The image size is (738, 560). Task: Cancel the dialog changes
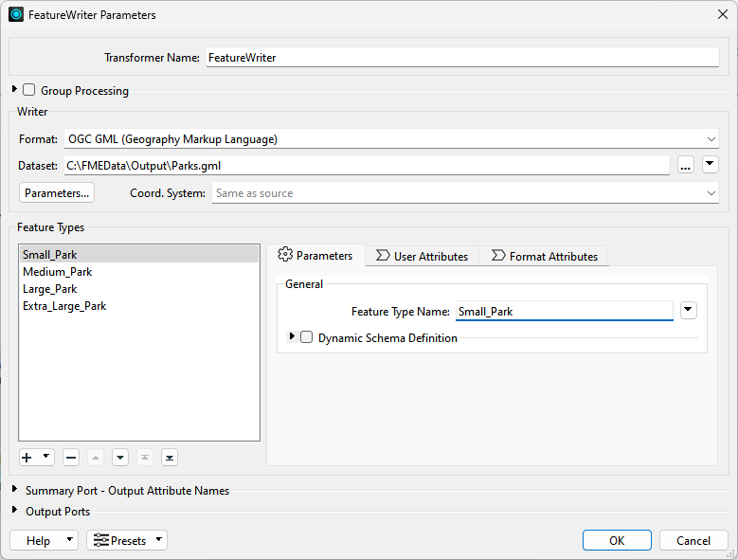tap(693, 540)
